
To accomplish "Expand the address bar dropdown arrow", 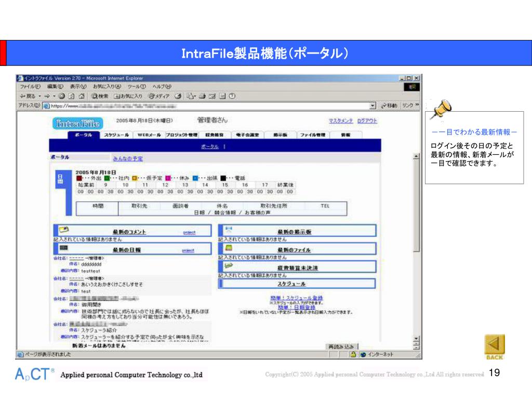I will coord(373,106).
